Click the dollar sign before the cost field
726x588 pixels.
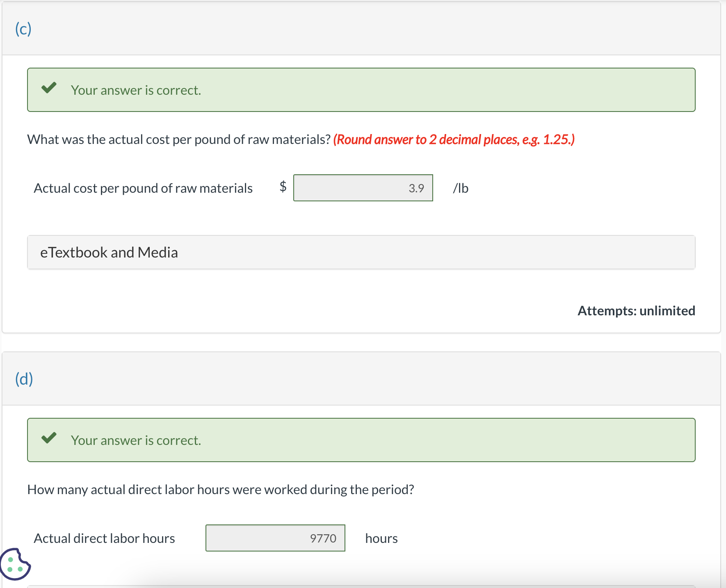(283, 187)
